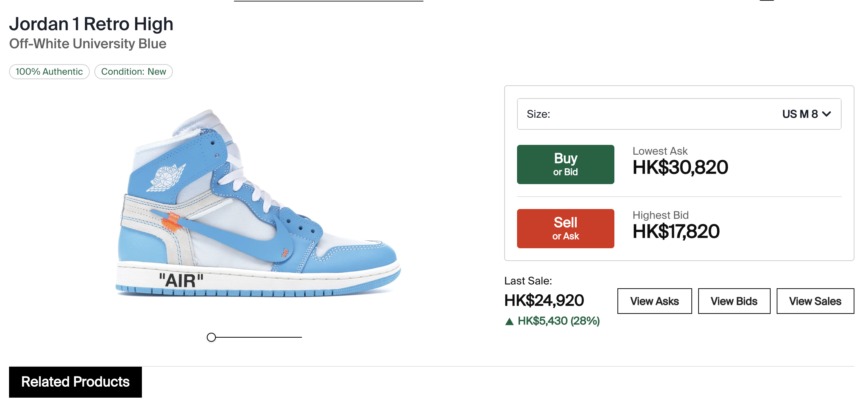Select the Related Products tab
Screen dimensions: 868x415
tap(75, 382)
